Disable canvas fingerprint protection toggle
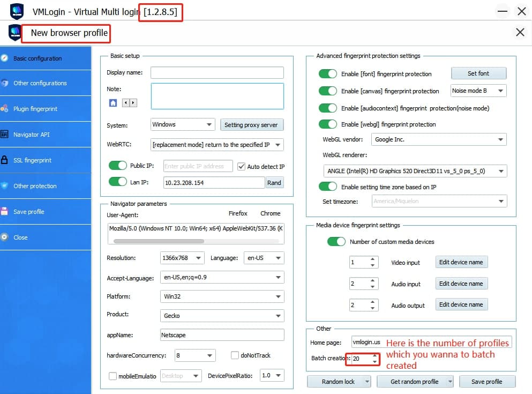532x394 pixels. click(327, 91)
